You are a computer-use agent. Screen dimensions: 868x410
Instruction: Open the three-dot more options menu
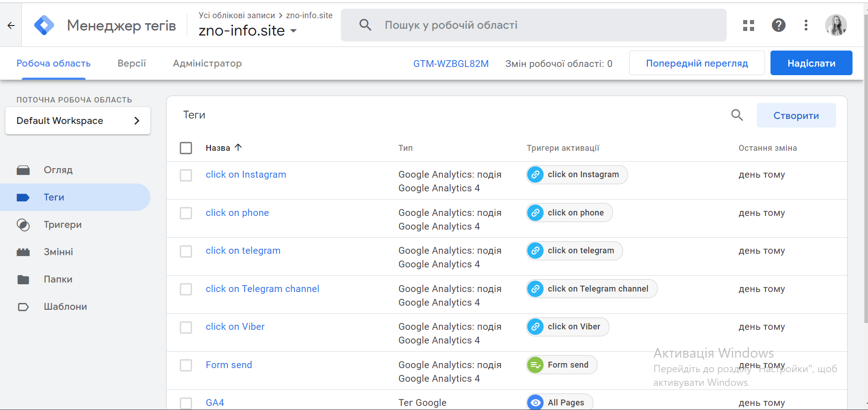(806, 25)
